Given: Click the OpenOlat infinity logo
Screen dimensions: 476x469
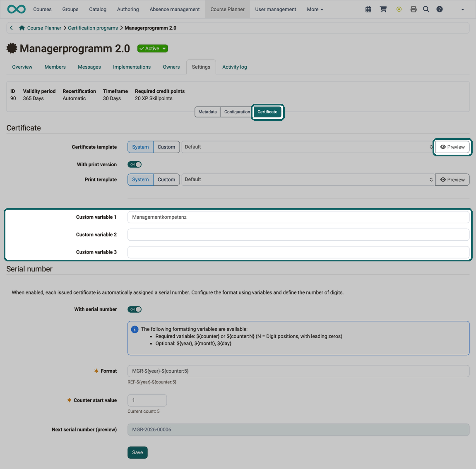Looking at the screenshot, I should [x=17, y=10].
